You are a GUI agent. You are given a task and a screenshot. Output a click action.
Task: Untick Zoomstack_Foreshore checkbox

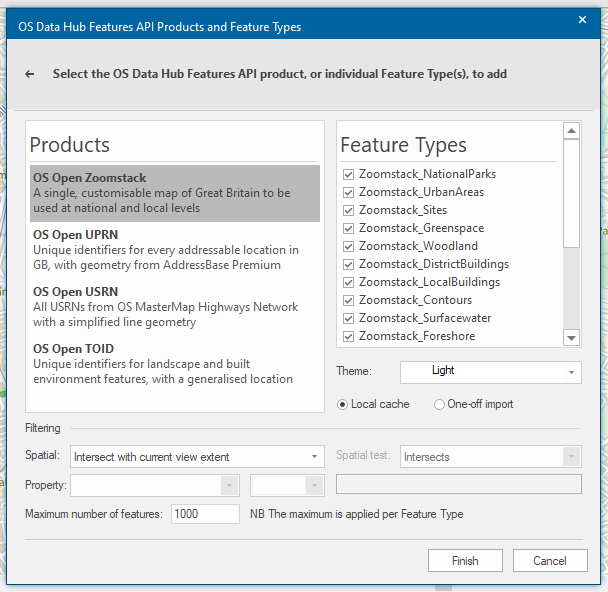[348, 336]
